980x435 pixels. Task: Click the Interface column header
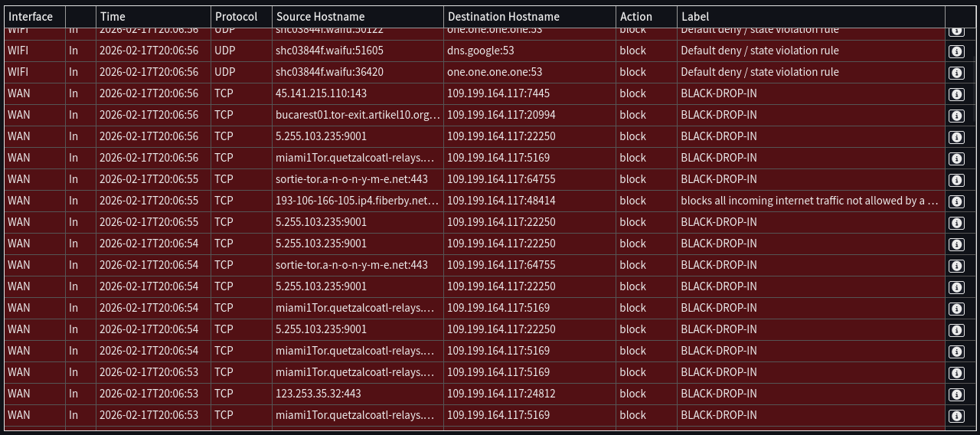(31, 16)
